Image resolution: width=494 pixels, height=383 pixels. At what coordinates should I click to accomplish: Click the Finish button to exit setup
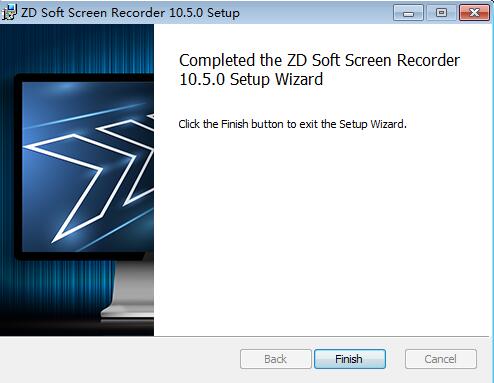coord(350,359)
